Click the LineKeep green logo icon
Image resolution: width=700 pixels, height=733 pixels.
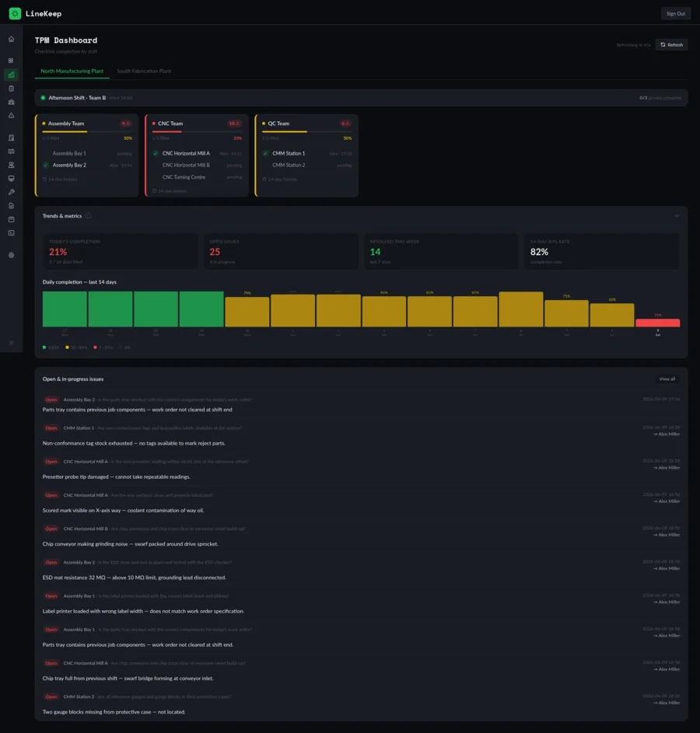tap(15, 13)
